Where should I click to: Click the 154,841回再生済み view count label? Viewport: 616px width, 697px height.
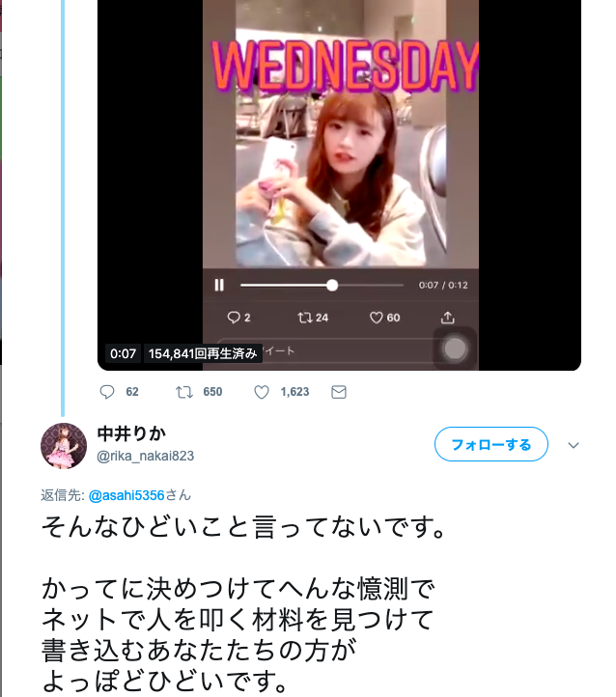coord(203,353)
